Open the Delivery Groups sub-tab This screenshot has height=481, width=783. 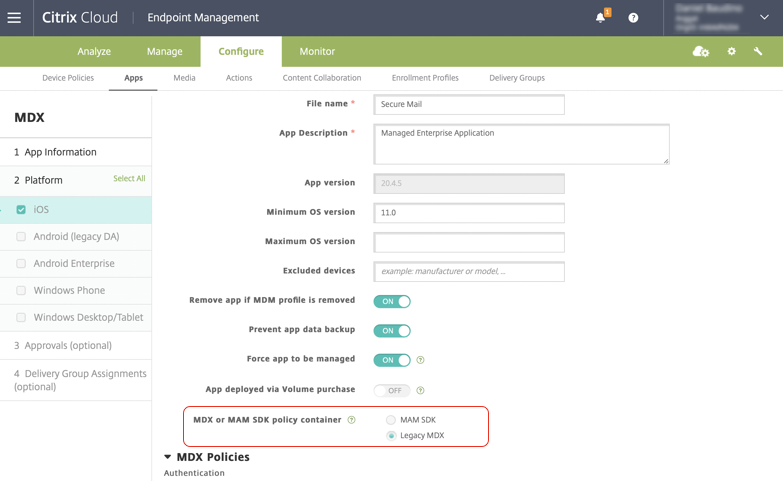[x=517, y=78]
